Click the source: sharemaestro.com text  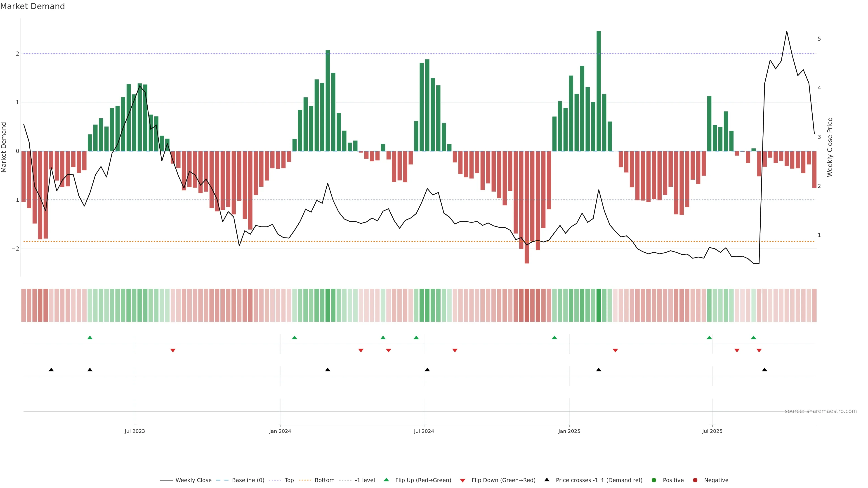click(821, 411)
